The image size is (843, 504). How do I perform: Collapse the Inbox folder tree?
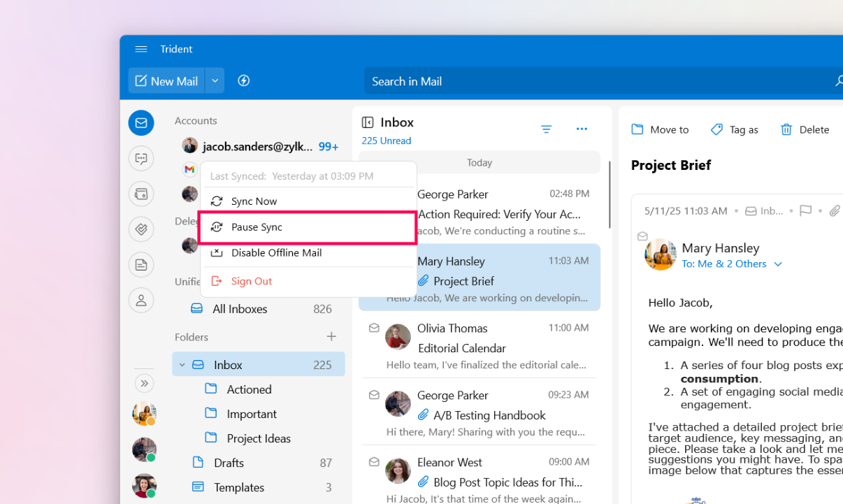(182, 365)
